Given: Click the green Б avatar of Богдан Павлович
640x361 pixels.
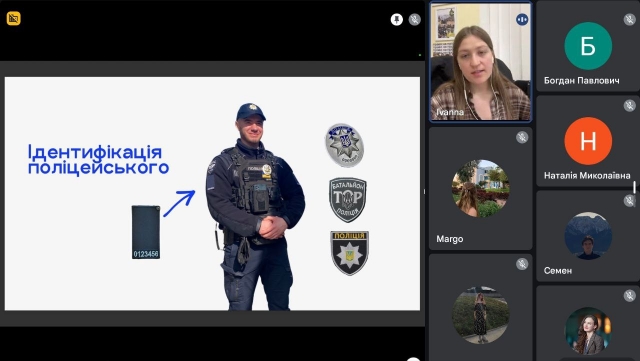Looking at the screenshot, I should tap(588, 46).
